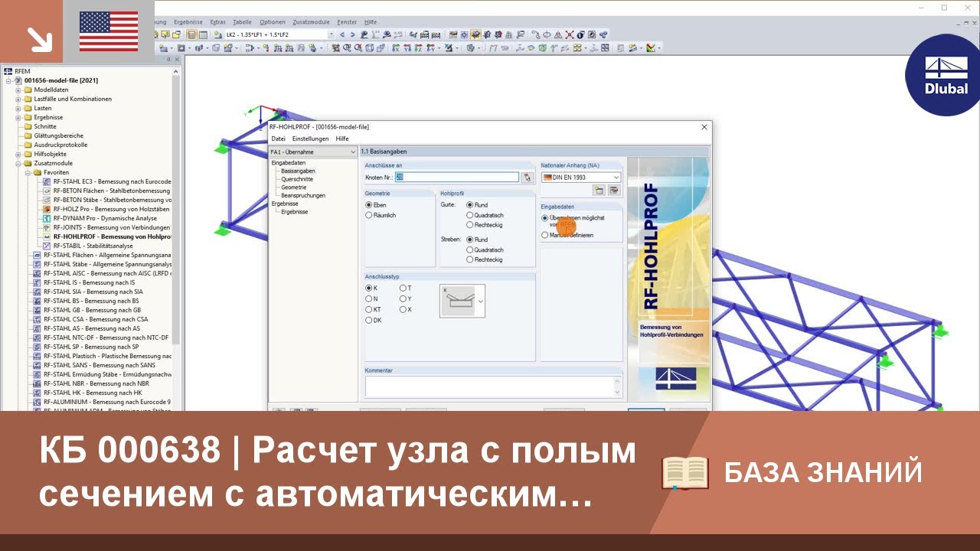Open the LK2 load combination dropdown in toolbar
The image size is (980, 551).
pyautogui.click(x=332, y=34)
